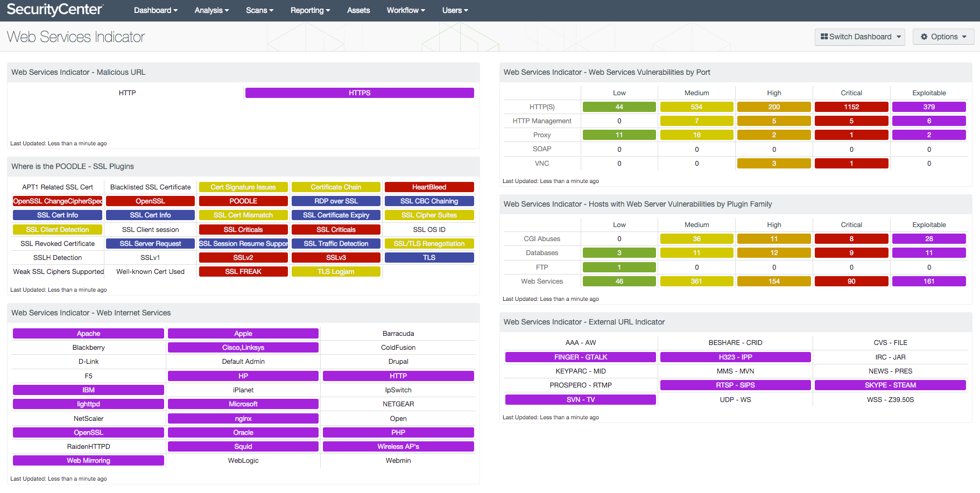Click the Switch Dashboard grid icon

click(x=824, y=37)
